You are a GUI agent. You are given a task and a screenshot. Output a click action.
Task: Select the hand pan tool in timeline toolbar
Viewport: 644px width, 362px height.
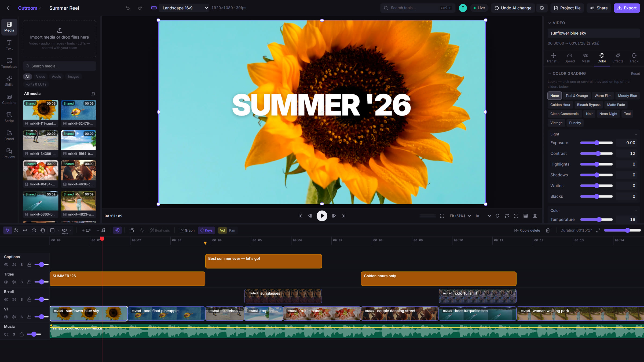click(43, 230)
